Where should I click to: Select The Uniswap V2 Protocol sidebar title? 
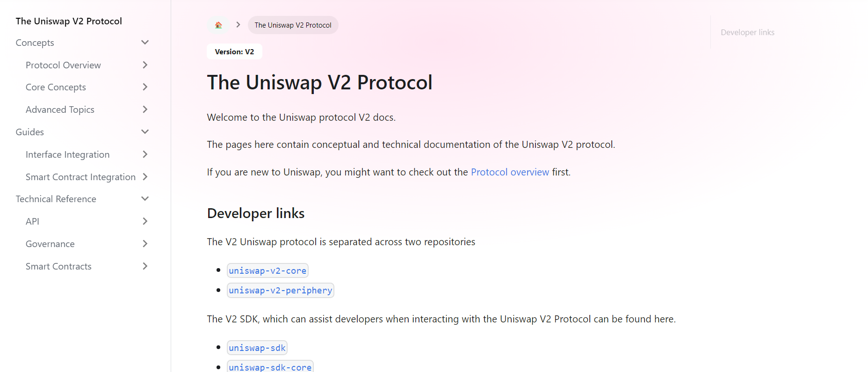point(69,21)
